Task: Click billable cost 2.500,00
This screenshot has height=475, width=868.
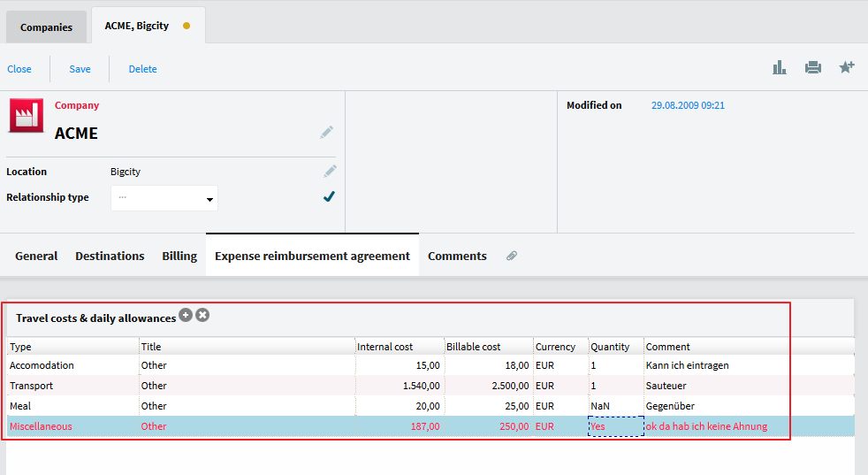Action: click(x=510, y=386)
